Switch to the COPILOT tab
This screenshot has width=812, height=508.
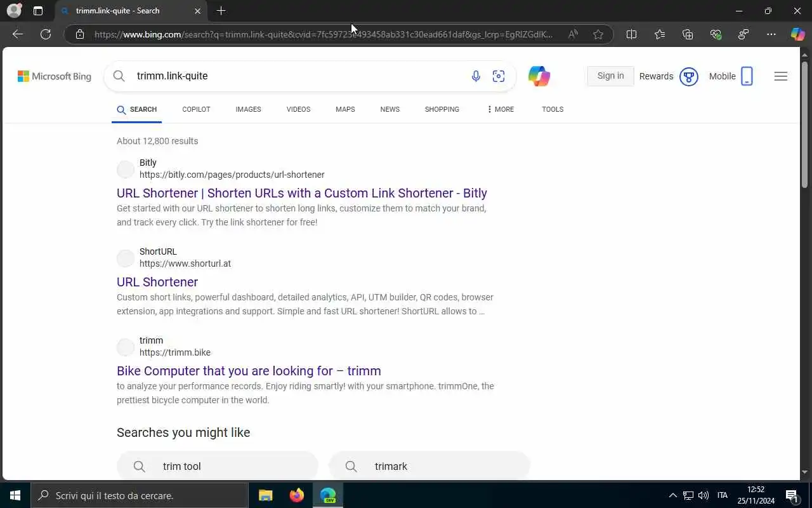click(x=196, y=109)
